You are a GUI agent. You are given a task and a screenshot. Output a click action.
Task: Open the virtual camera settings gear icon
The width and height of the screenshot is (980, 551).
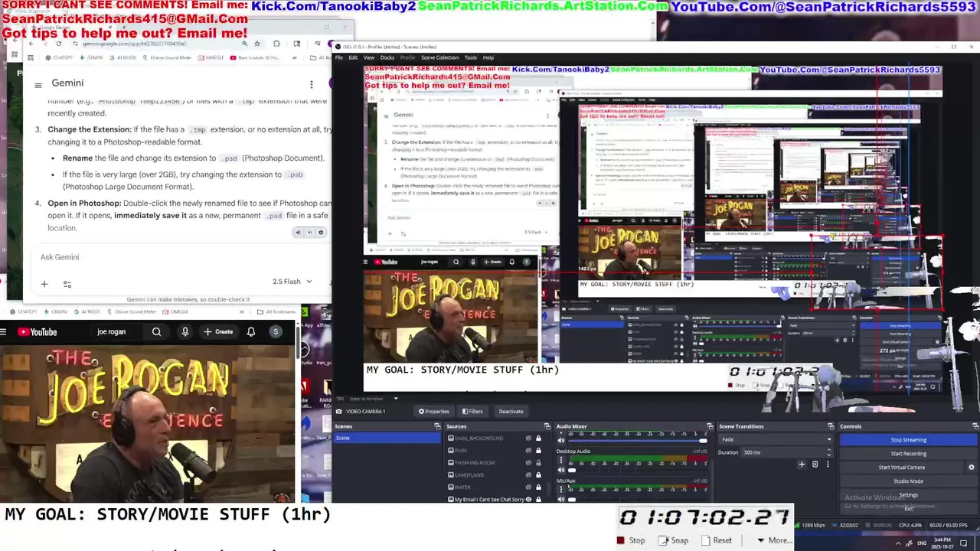(972, 468)
